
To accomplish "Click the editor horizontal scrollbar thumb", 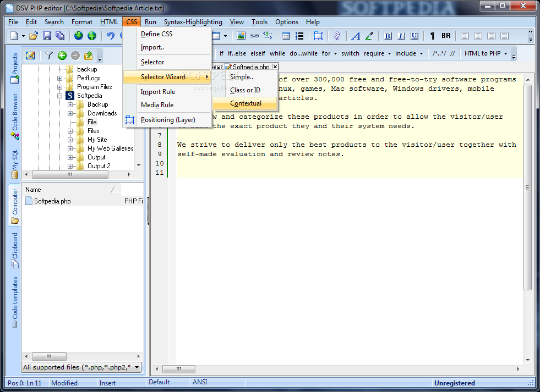I will (179, 369).
